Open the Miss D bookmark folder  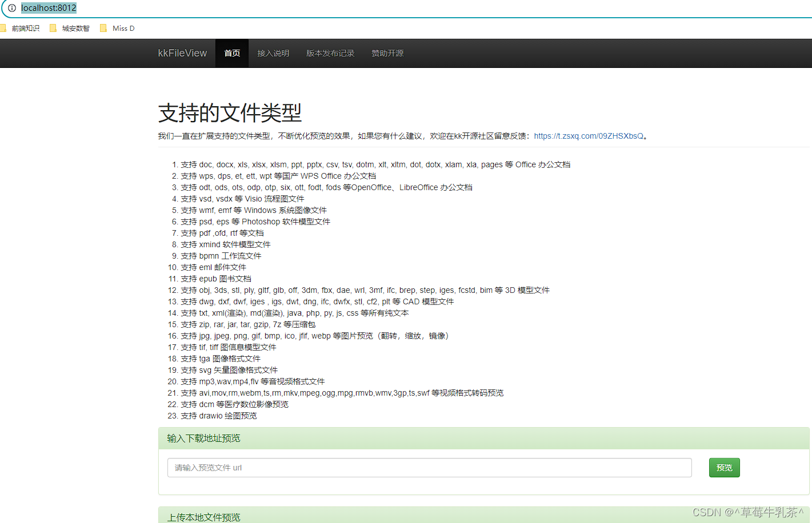click(117, 28)
